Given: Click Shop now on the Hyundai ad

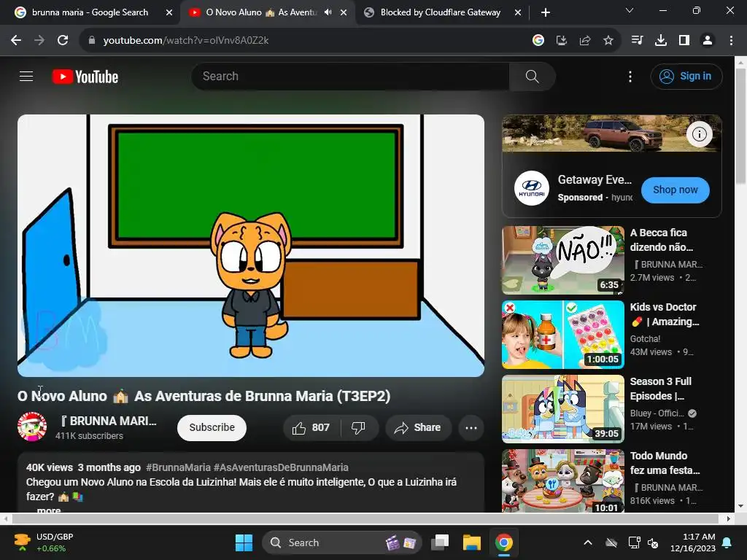Looking at the screenshot, I should (x=675, y=190).
